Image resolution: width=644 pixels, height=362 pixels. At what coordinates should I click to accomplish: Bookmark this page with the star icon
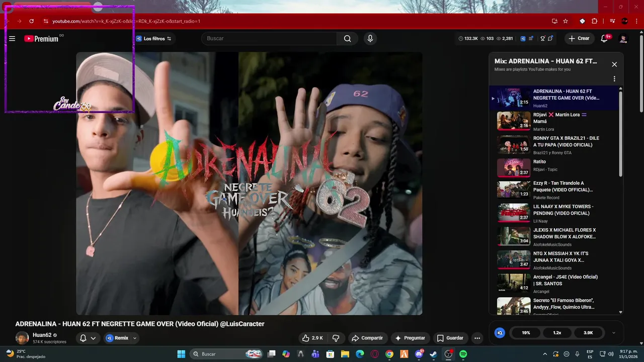tap(566, 21)
